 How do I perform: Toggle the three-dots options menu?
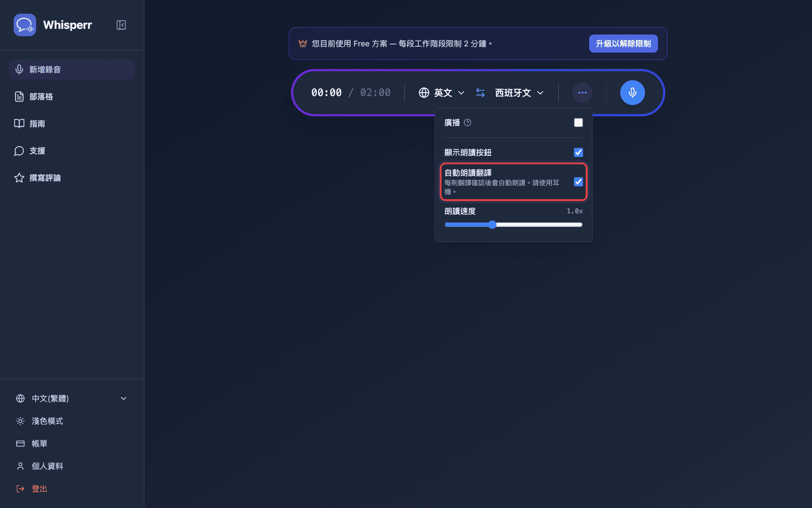coord(582,92)
